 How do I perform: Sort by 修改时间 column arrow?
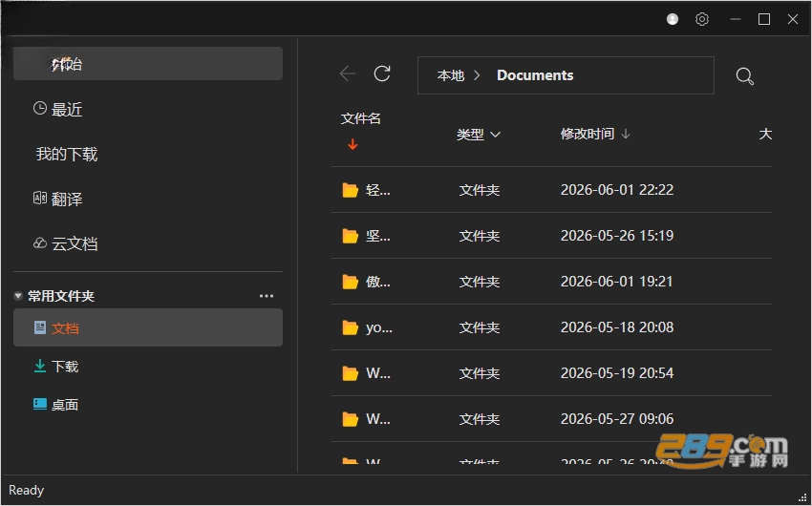click(626, 134)
